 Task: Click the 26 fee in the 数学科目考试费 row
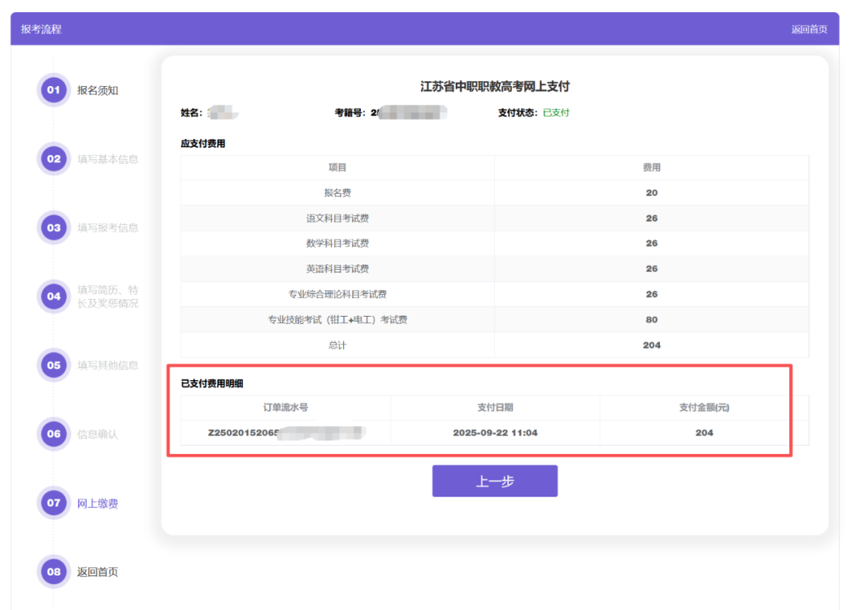pyautogui.click(x=652, y=243)
